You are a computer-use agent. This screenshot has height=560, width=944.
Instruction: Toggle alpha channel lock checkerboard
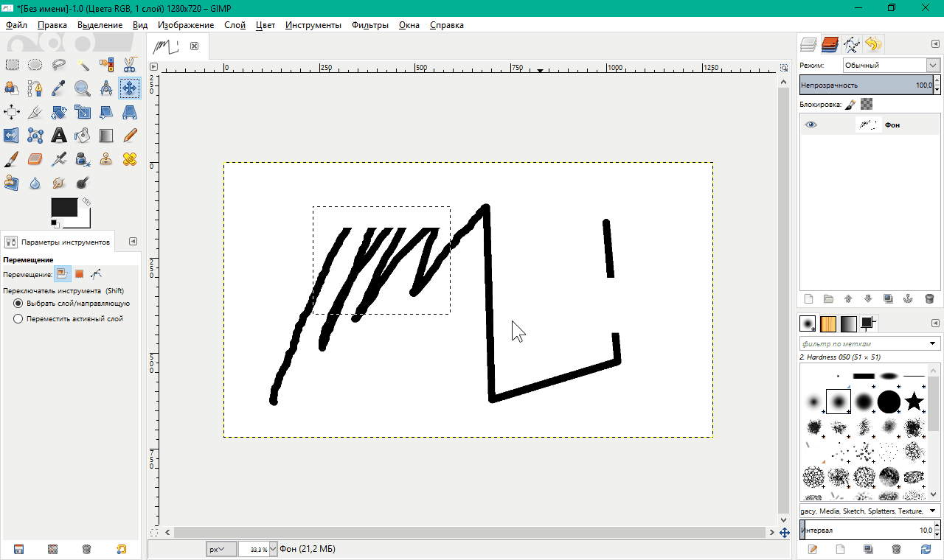867,104
